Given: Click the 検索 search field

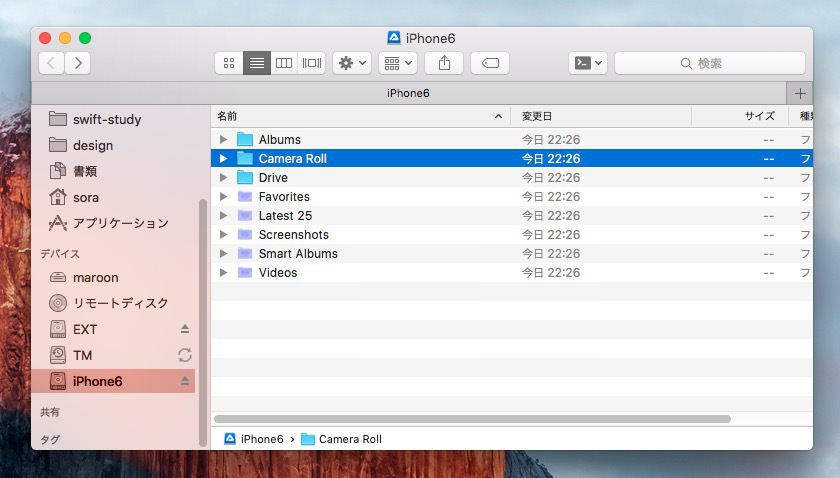Looking at the screenshot, I should (709, 63).
